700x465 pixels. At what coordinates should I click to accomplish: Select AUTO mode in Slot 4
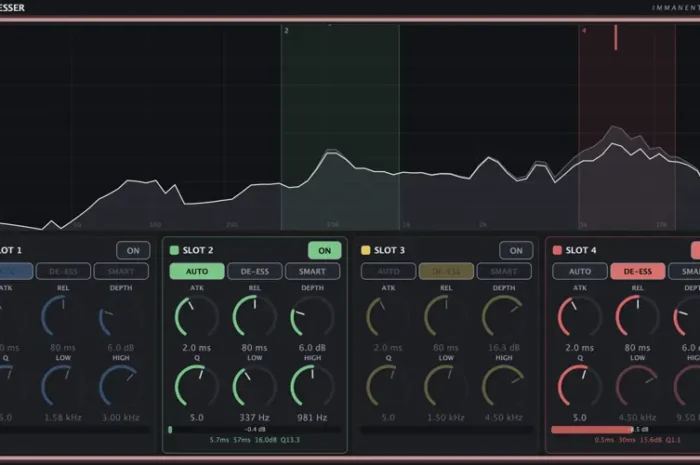(x=580, y=271)
